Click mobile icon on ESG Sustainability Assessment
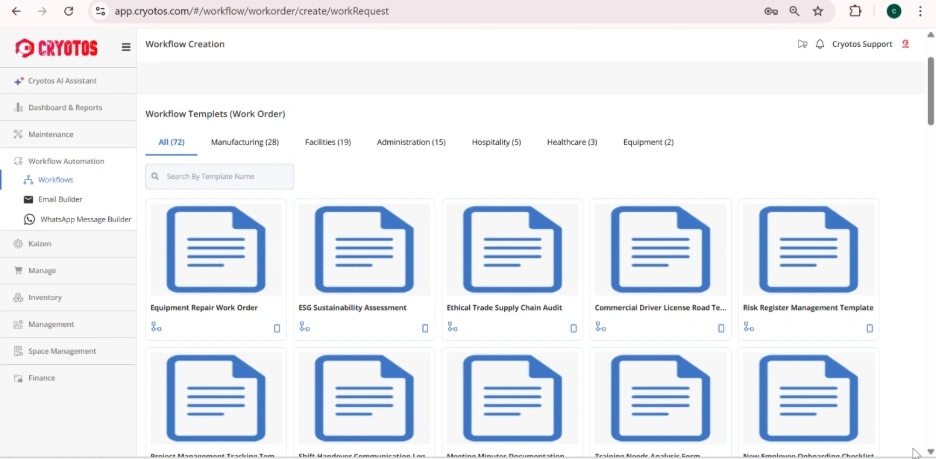 (x=425, y=328)
